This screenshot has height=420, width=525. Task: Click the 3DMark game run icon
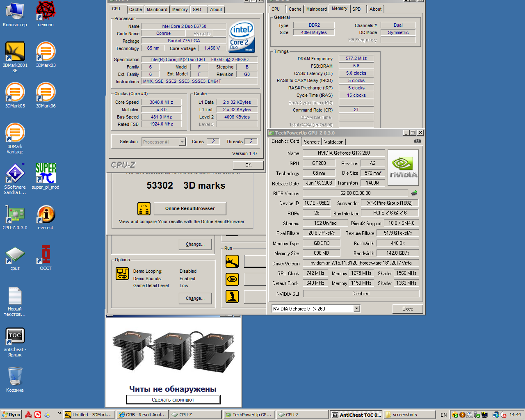coord(232,297)
